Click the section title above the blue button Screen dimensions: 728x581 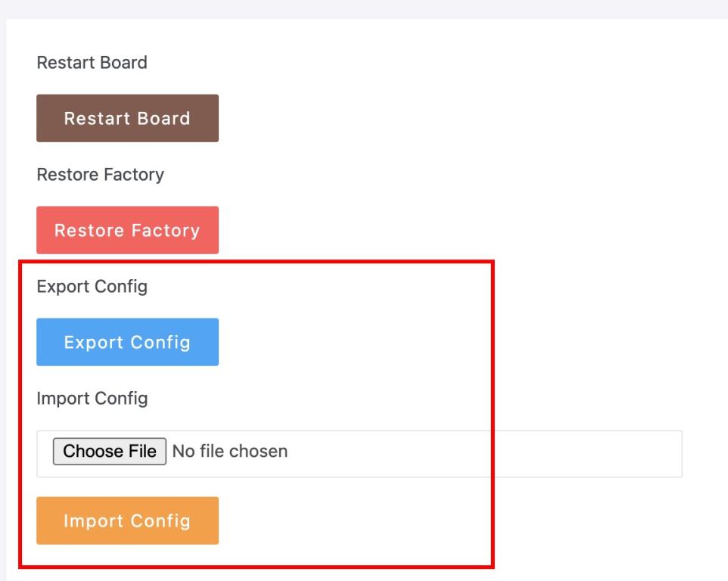click(92, 287)
